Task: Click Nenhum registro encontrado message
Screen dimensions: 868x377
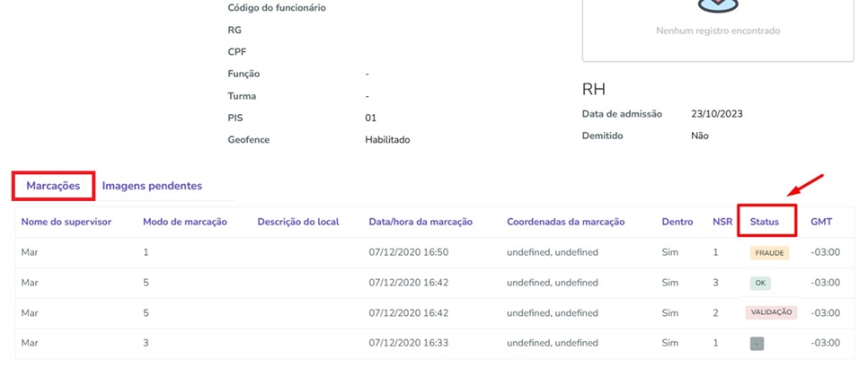Action: [x=718, y=31]
